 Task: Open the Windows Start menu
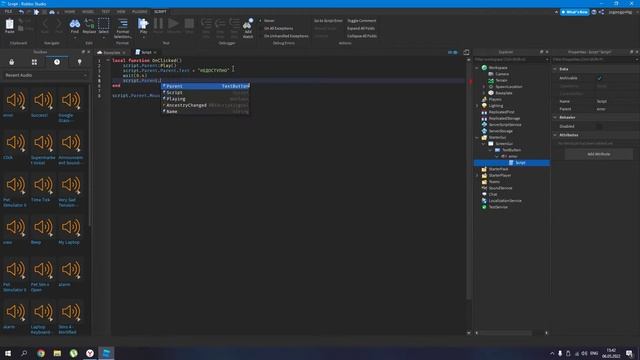point(8,353)
